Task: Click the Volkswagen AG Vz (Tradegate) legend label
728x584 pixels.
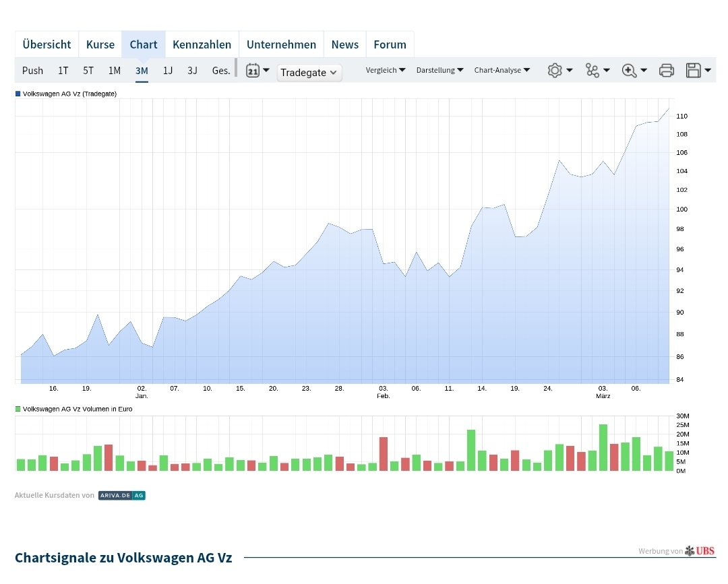Action: [69, 94]
